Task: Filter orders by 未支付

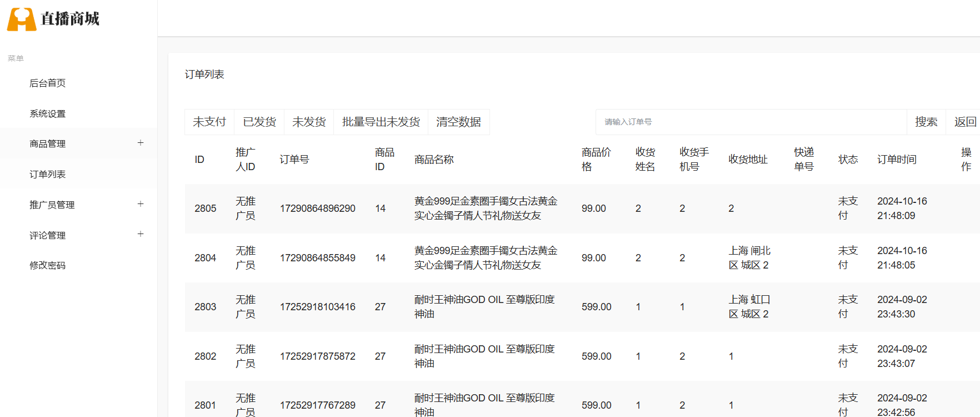Action: coord(209,122)
